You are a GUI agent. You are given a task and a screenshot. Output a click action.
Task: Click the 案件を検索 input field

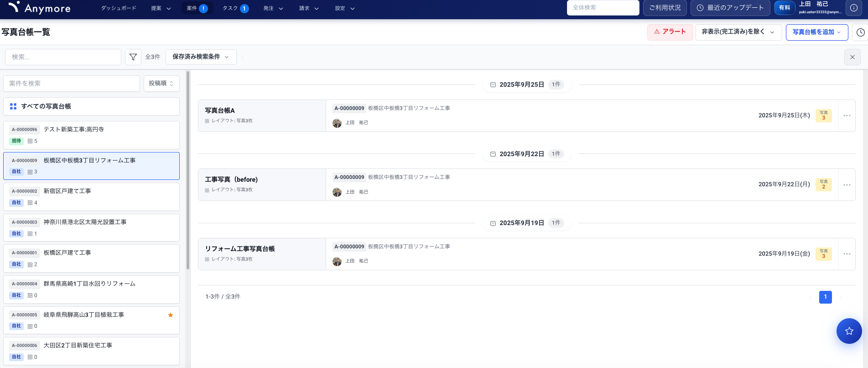(x=72, y=84)
